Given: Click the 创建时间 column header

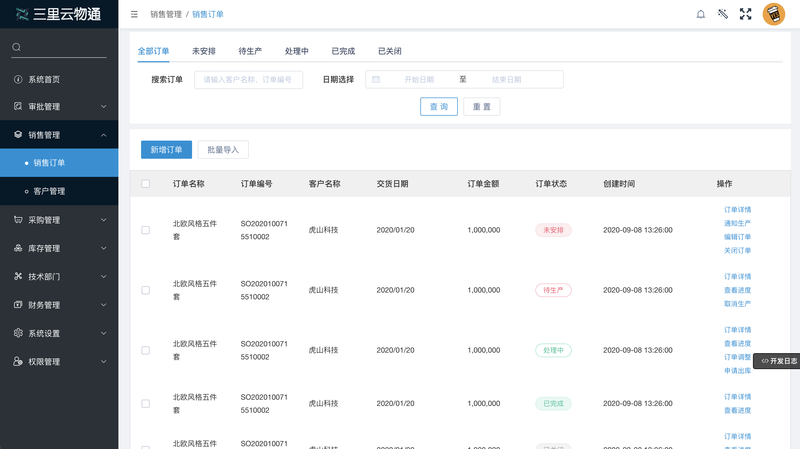Looking at the screenshot, I should [619, 184].
